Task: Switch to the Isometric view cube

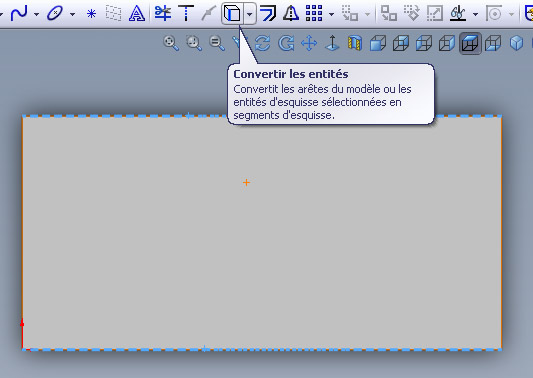Action: click(516, 44)
